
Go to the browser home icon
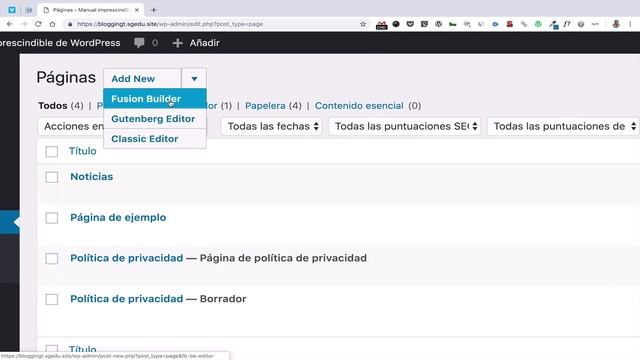52,24
